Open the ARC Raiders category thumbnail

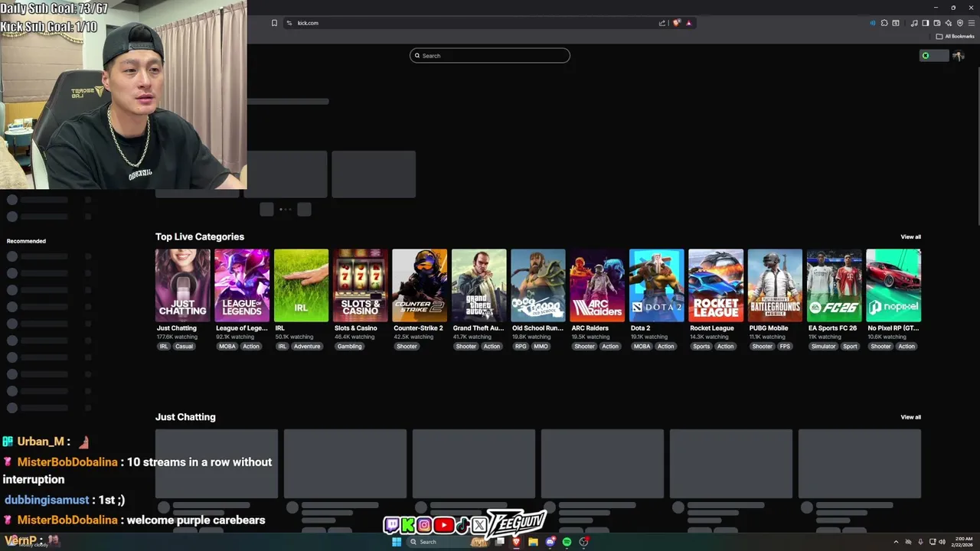point(597,285)
